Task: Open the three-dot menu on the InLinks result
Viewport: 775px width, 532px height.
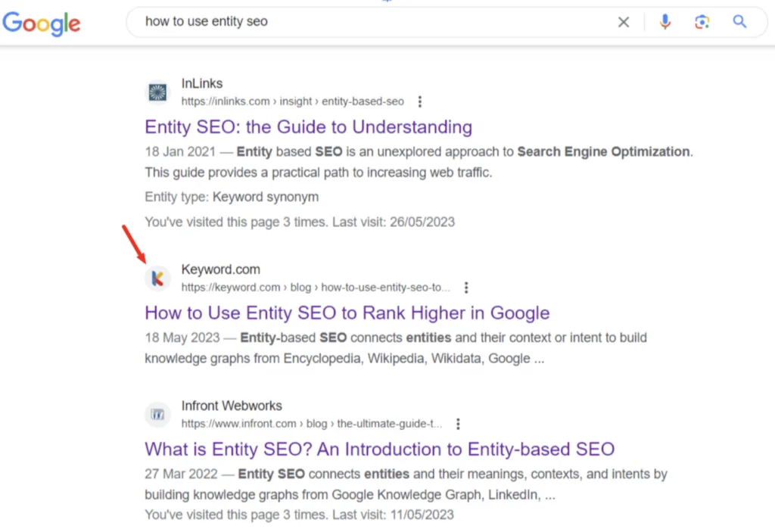Action: tap(420, 101)
